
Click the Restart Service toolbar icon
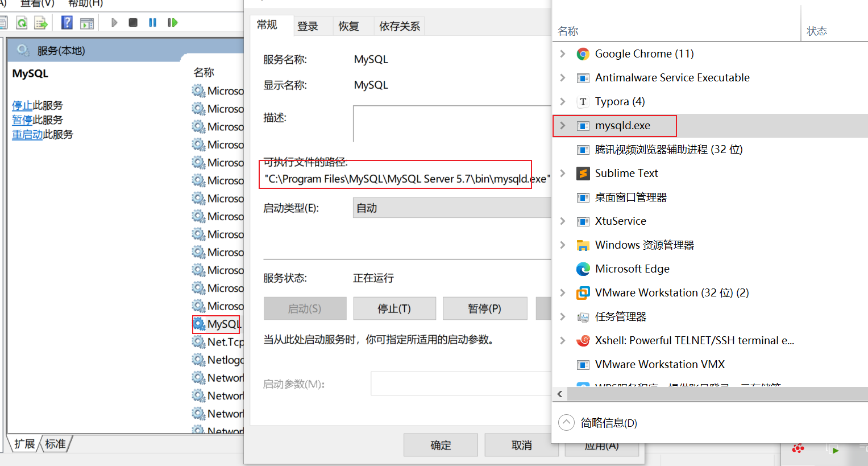pos(172,23)
